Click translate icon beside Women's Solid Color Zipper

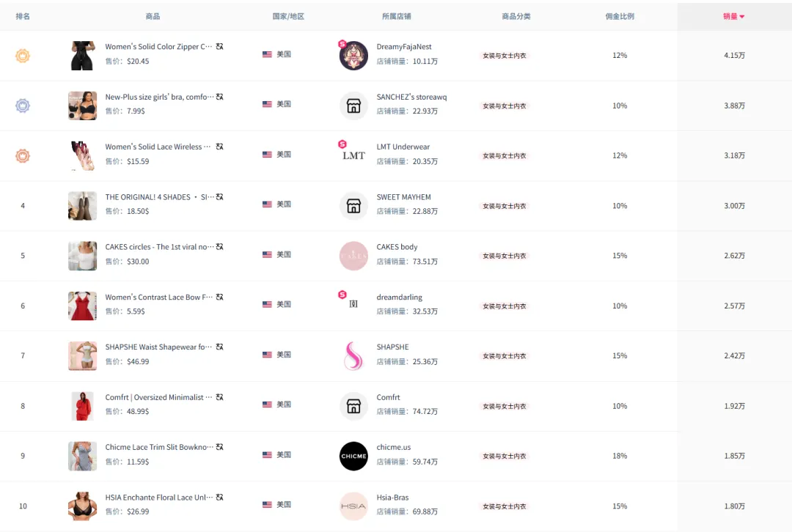pos(220,46)
